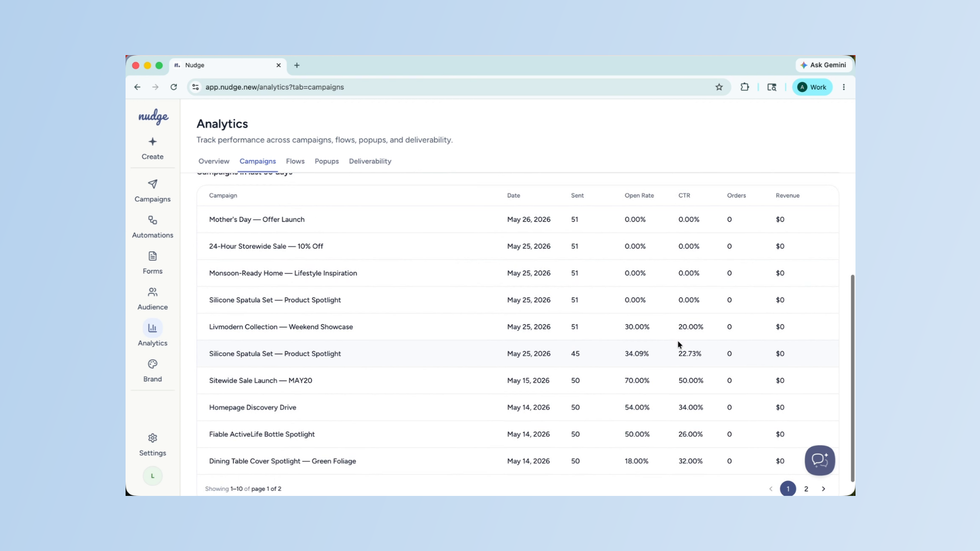Open Monsoon-Ready Home — Lifestyle Inspiration campaign
This screenshot has width=980, height=551.
coord(283,273)
